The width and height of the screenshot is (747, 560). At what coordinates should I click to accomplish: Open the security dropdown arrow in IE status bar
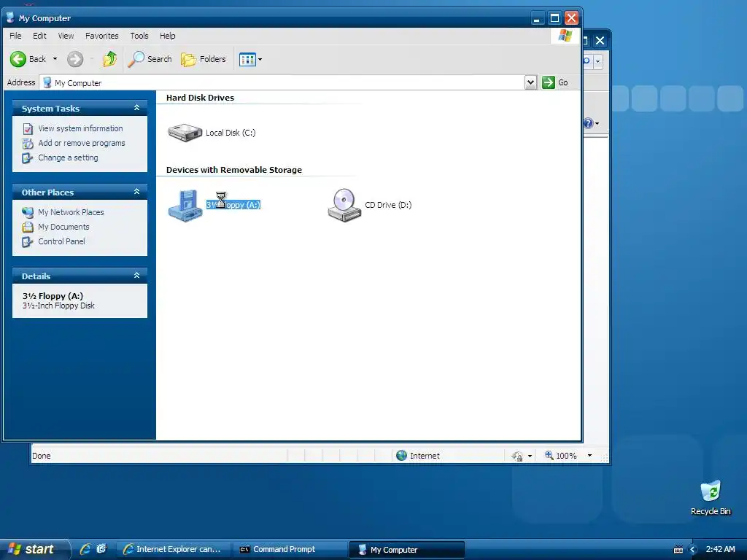point(530,456)
